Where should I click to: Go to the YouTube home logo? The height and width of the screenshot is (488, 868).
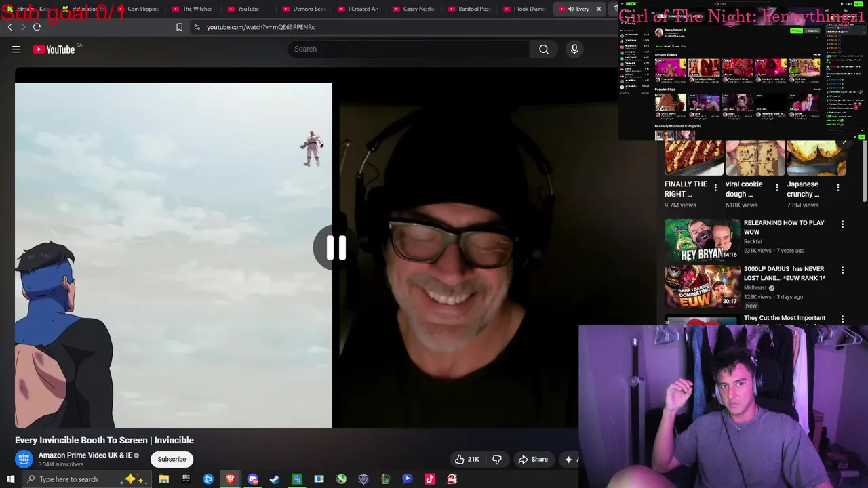pyautogui.click(x=54, y=49)
